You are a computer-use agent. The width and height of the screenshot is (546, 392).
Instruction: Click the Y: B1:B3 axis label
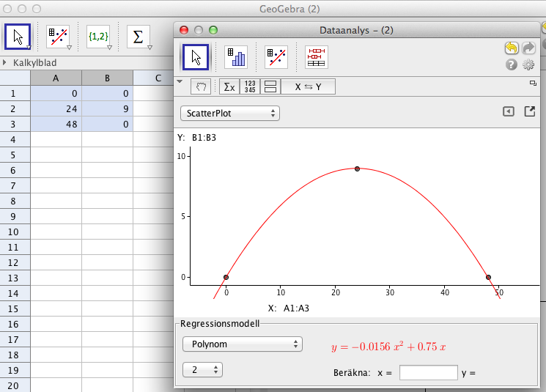tap(196, 138)
